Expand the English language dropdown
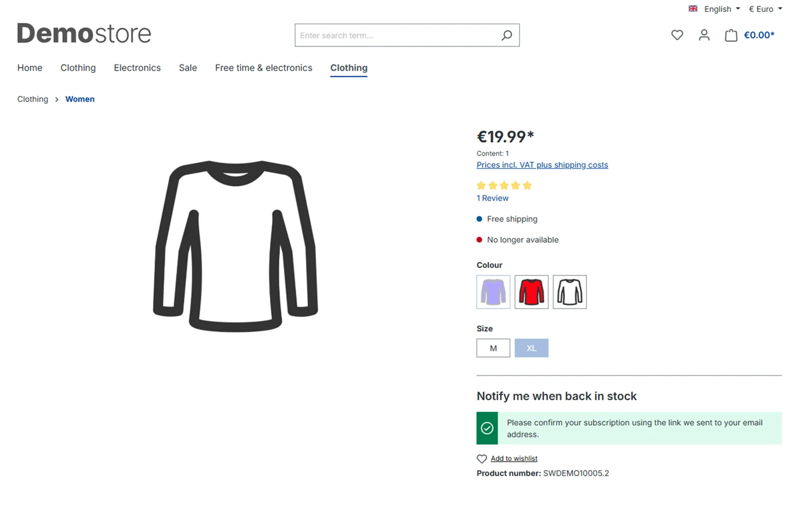This screenshot has height=512, width=812. tap(722, 9)
